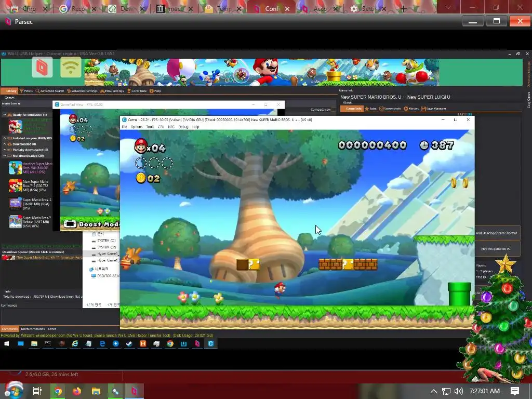
Task: Switch to the Library tab in USB Helper
Action: (9, 91)
